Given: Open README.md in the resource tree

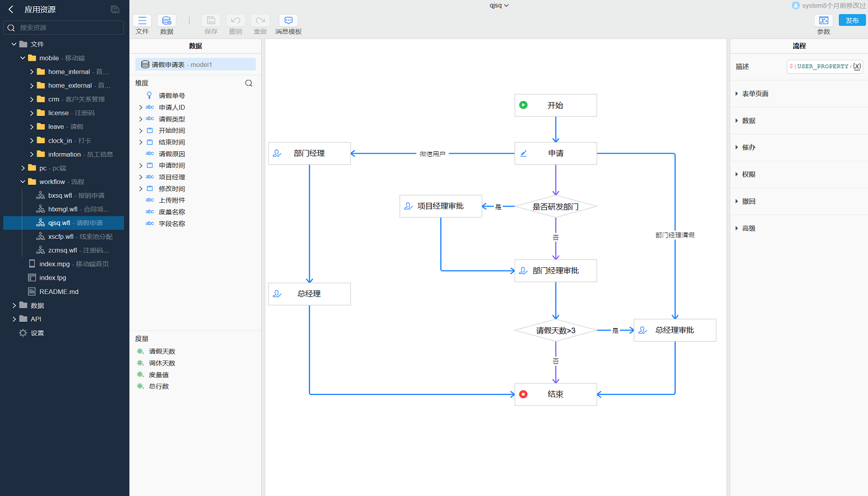Looking at the screenshot, I should [x=58, y=291].
